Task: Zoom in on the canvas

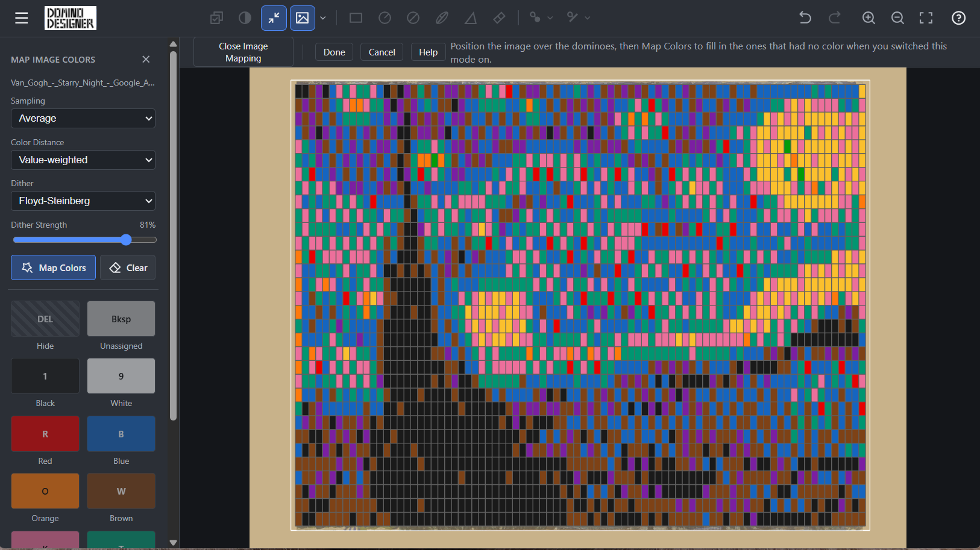Action: tap(868, 18)
